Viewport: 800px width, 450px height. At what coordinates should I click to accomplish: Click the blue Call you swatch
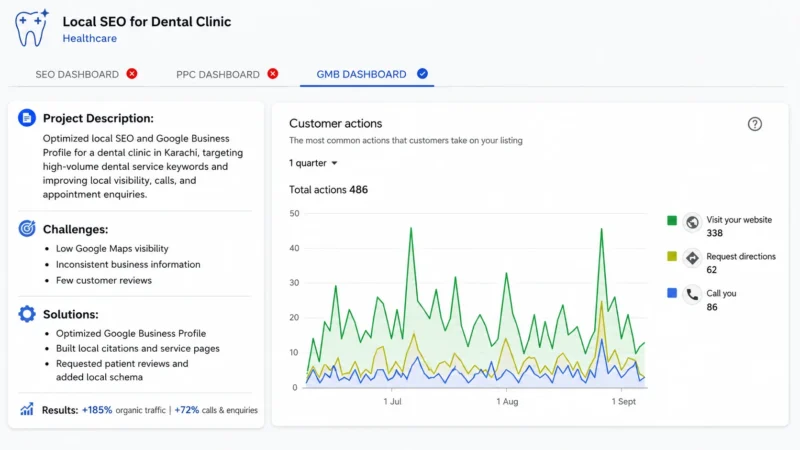[672, 293]
